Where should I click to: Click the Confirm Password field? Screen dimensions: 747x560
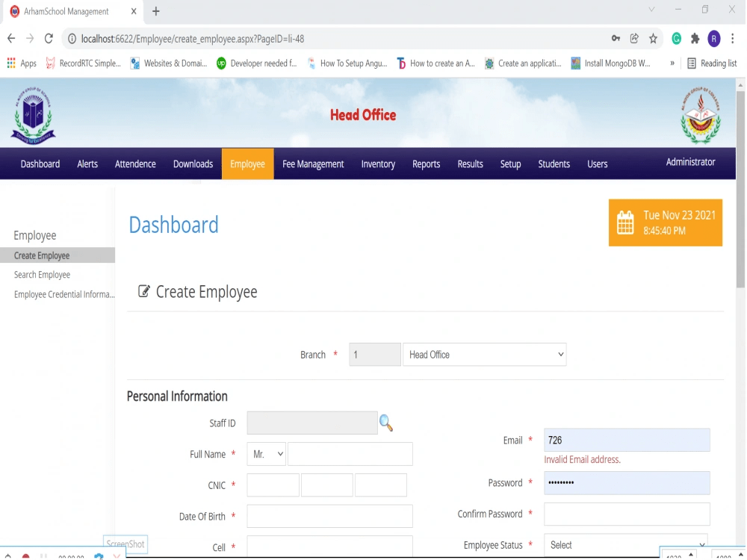[627, 514]
